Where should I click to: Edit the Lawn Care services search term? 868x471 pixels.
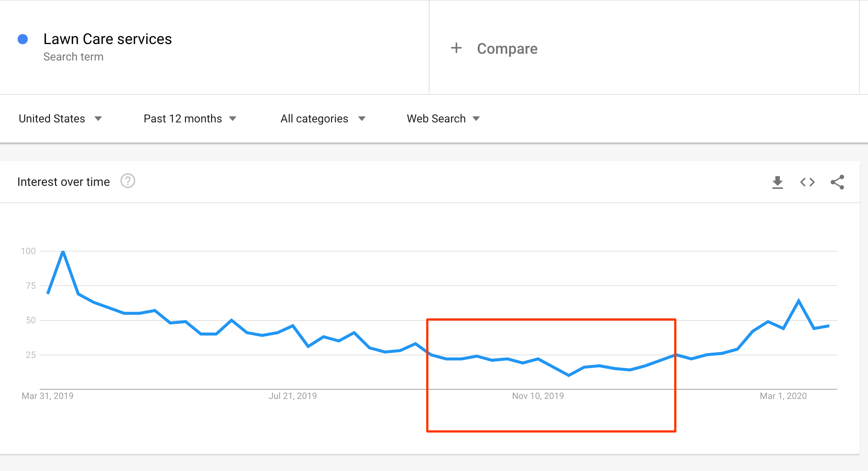(108, 39)
